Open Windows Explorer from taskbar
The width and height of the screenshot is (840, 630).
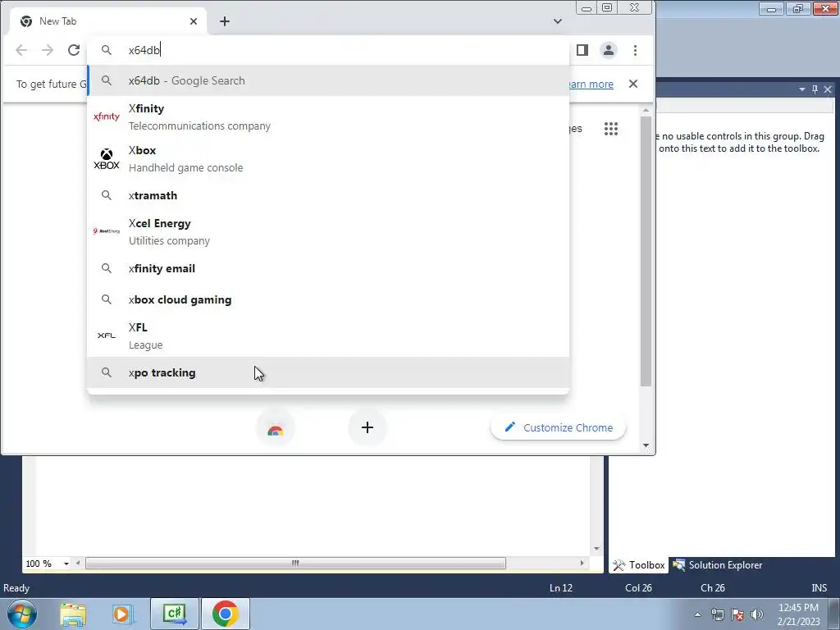tap(73, 614)
